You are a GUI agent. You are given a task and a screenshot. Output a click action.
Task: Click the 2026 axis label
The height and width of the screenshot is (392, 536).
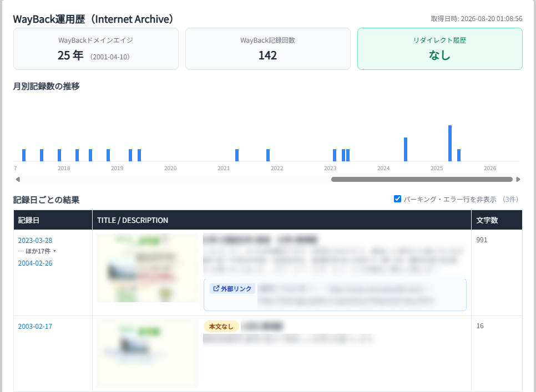click(490, 169)
